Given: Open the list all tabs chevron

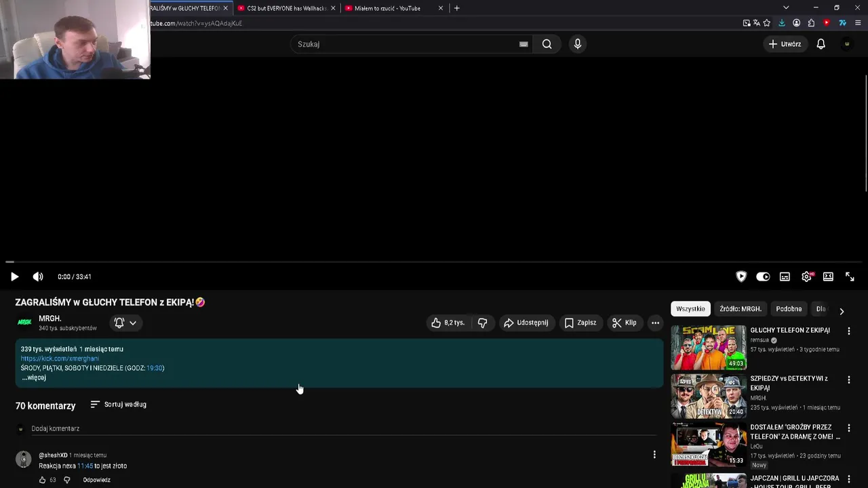Looking at the screenshot, I should click(x=786, y=7).
